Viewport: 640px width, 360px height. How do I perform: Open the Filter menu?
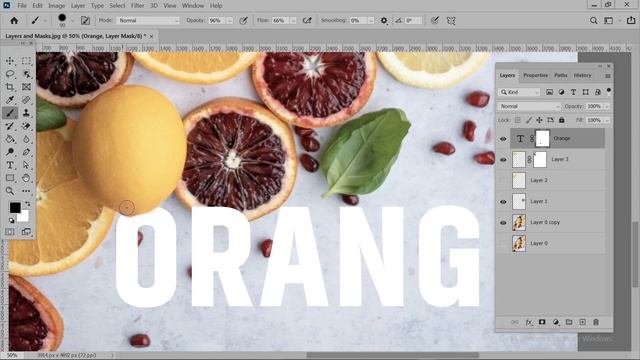pyautogui.click(x=138, y=6)
